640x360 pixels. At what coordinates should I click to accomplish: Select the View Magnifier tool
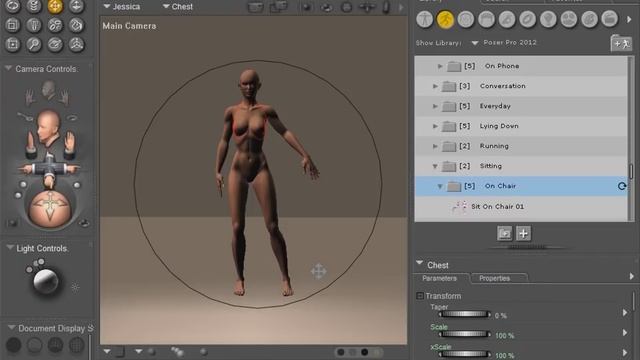click(x=34, y=44)
